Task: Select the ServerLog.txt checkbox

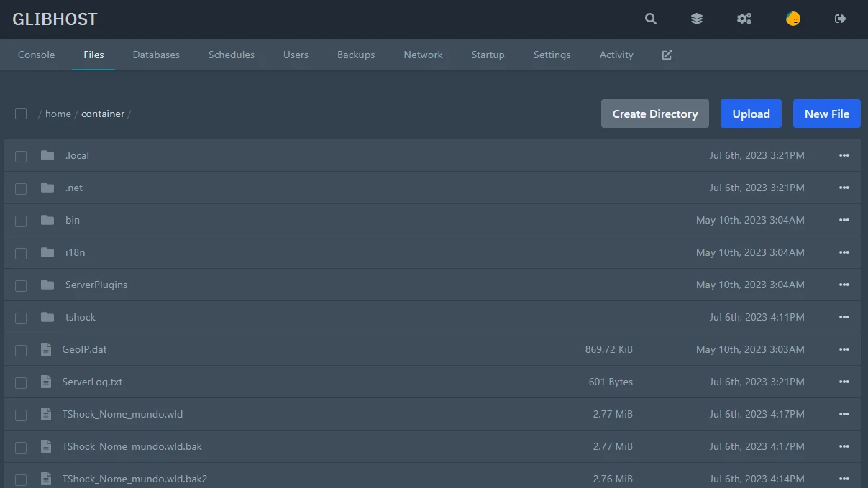Action: (21, 382)
